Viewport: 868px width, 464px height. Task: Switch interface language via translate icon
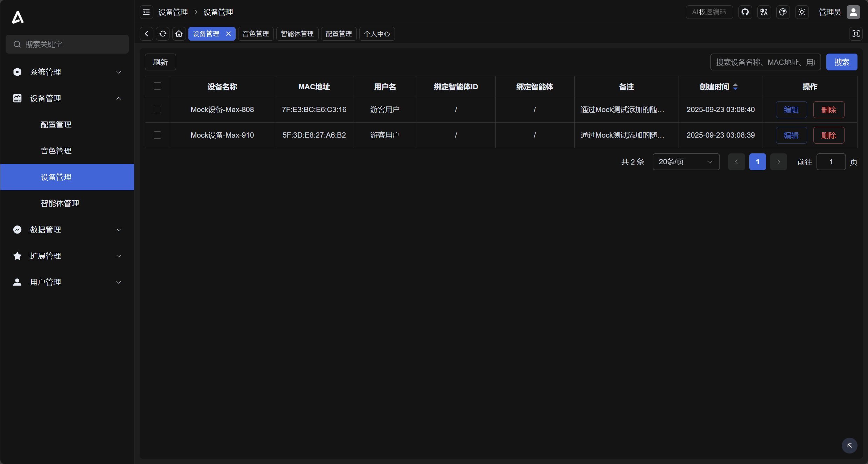764,12
